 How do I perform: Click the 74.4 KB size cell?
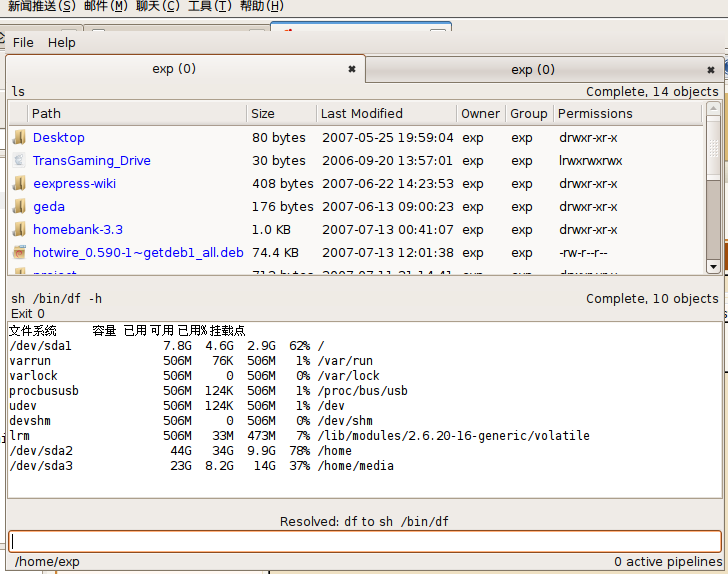coord(276,253)
